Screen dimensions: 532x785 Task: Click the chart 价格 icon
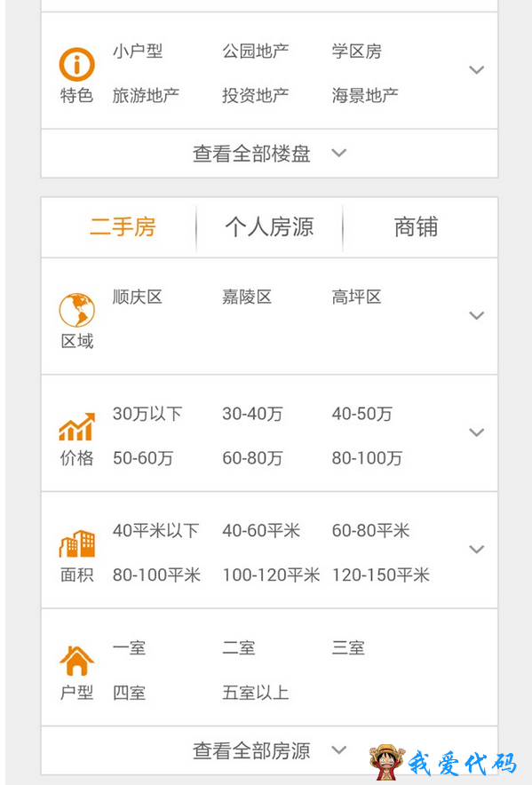(x=76, y=426)
